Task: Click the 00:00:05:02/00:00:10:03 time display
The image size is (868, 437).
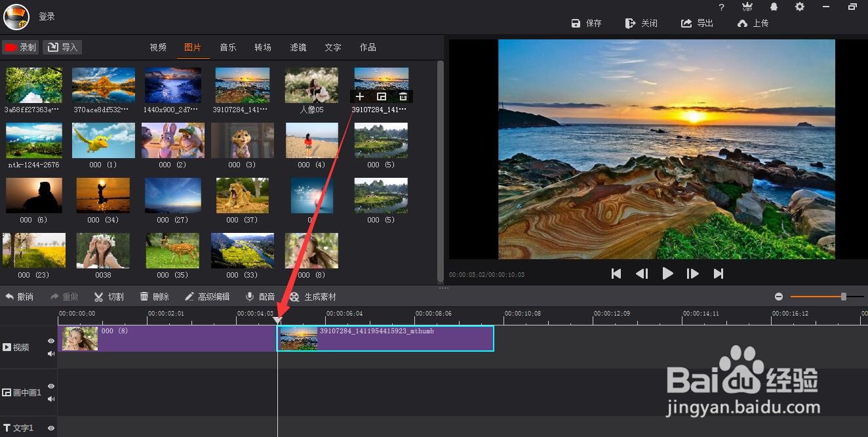Action: click(486, 275)
